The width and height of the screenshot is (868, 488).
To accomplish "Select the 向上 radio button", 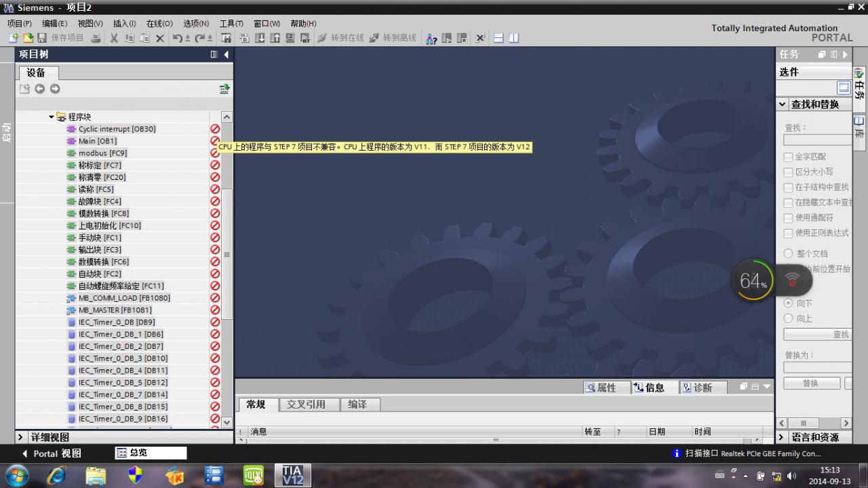I will click(788, 318).
